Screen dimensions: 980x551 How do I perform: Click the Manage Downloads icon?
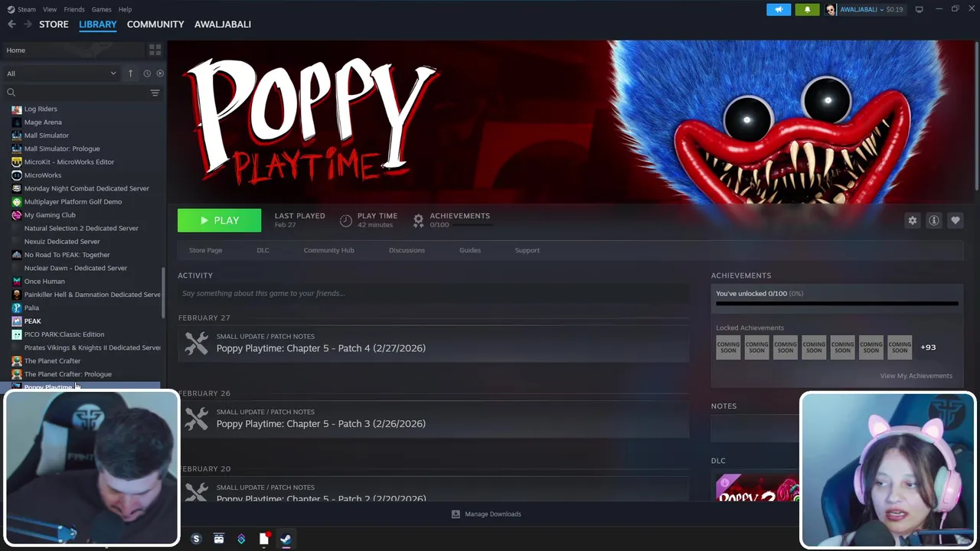click(x=456, y=514)
